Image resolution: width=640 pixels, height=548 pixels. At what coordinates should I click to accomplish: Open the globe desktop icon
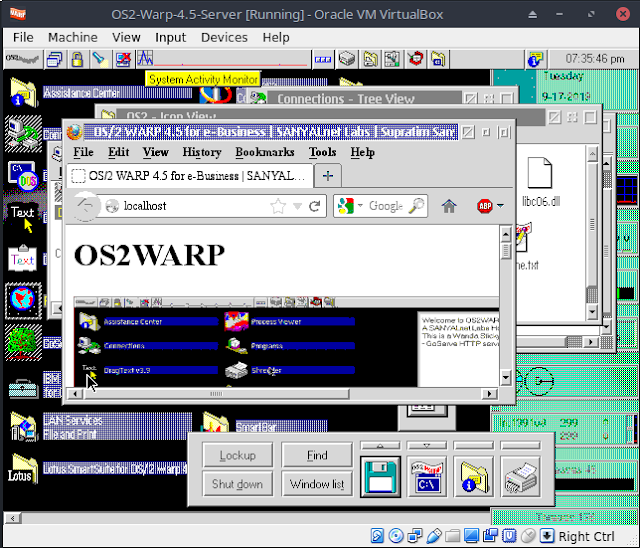click(23, 301)
